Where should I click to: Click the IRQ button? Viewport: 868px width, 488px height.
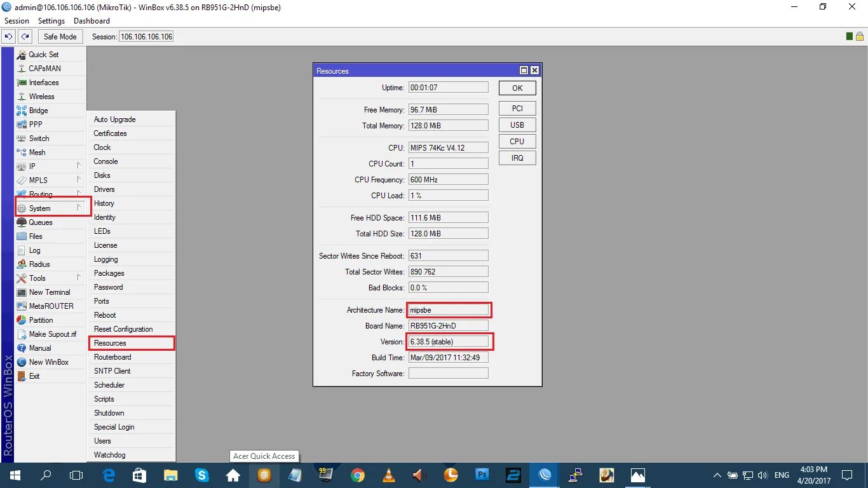click(x=517, y=158)
